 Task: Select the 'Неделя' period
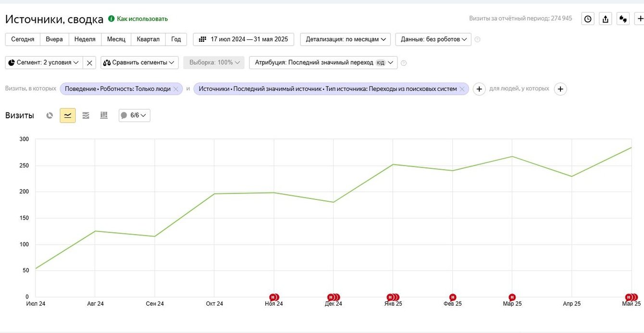pos(85,39)
